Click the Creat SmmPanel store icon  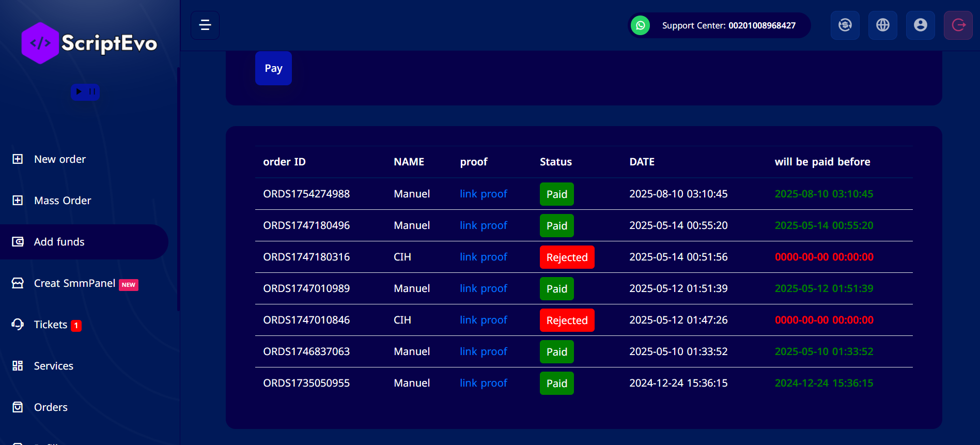point(18,283)
